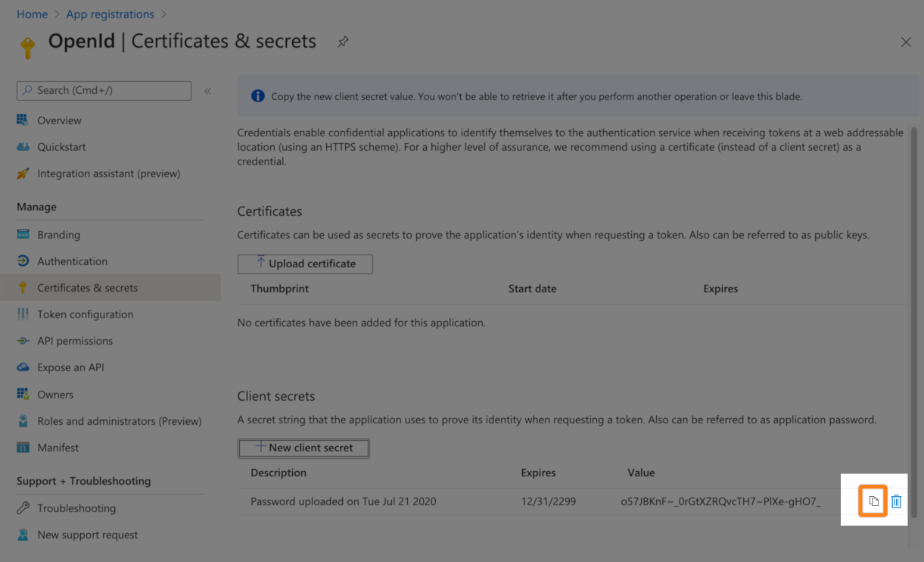Open the Authentication settings
Viewport: 924px width, 562px height.
click(x=73, y=261)
